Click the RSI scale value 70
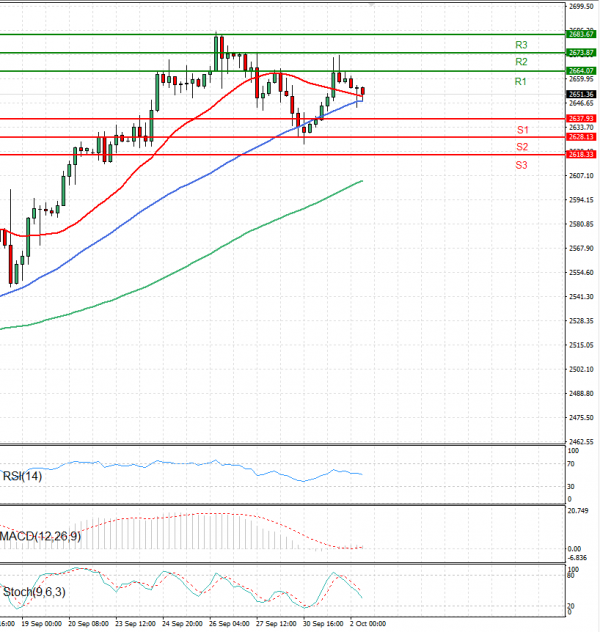This screenshot has height=632, width=600. (571, 464)
